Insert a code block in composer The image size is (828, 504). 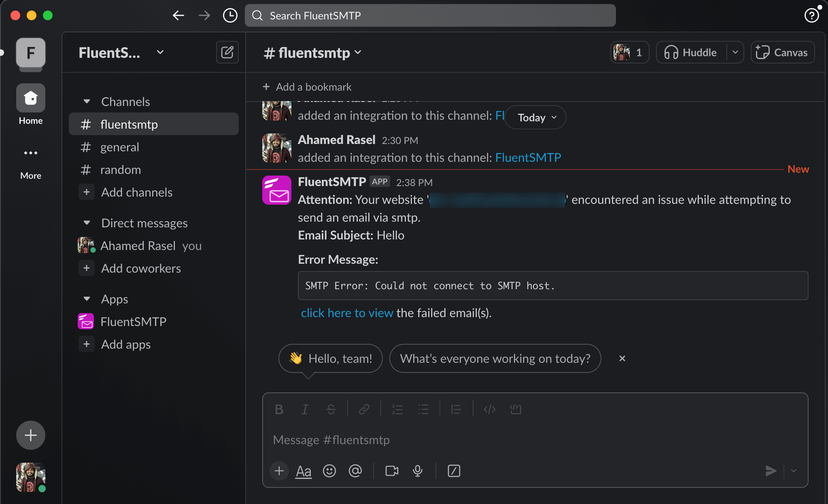point(515,409)
